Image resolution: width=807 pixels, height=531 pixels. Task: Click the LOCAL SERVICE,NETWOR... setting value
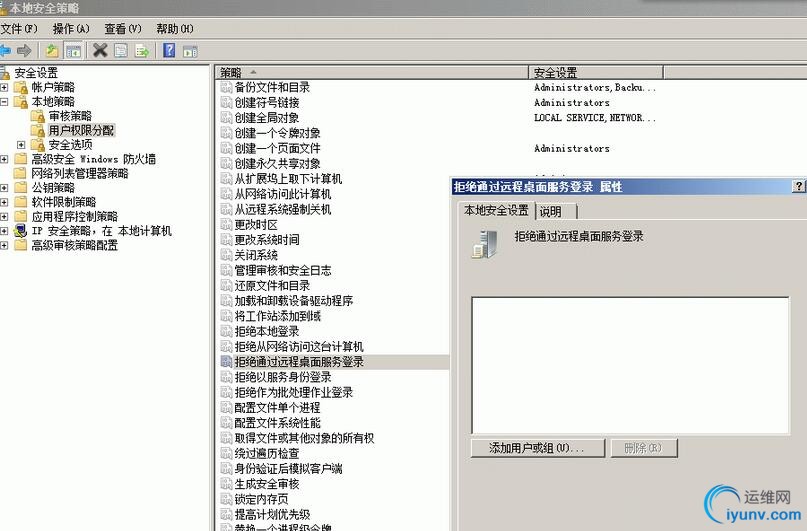pos(595,118)
